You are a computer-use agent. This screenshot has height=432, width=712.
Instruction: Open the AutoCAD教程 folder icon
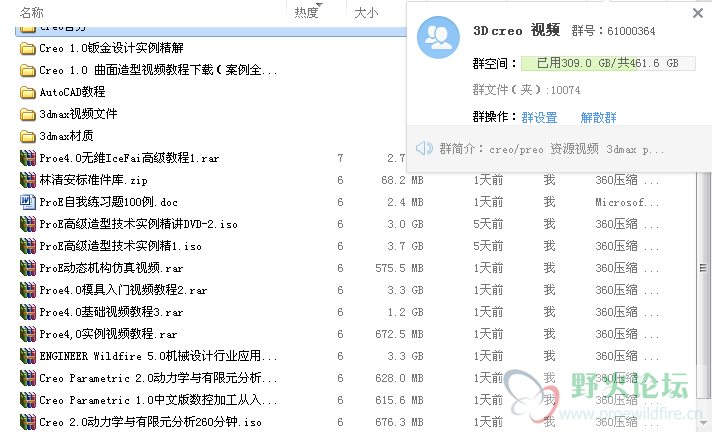[28, 92]
